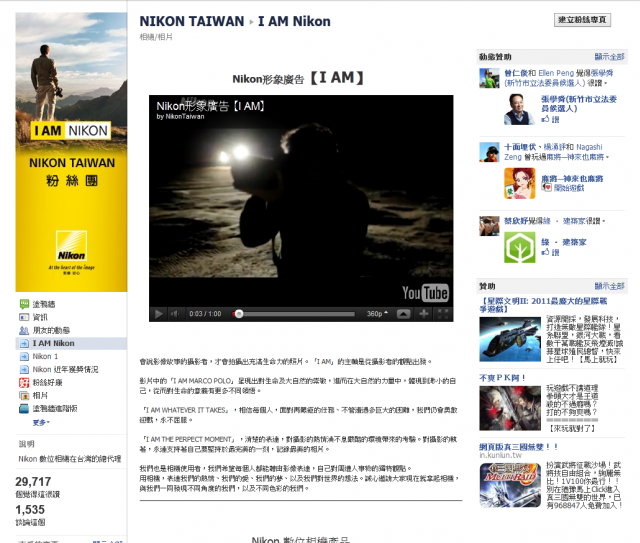Viewport: 640px width, 543px height.
Task: Click the 相機/相片 category text under title
Action: (x=156, y=37)
